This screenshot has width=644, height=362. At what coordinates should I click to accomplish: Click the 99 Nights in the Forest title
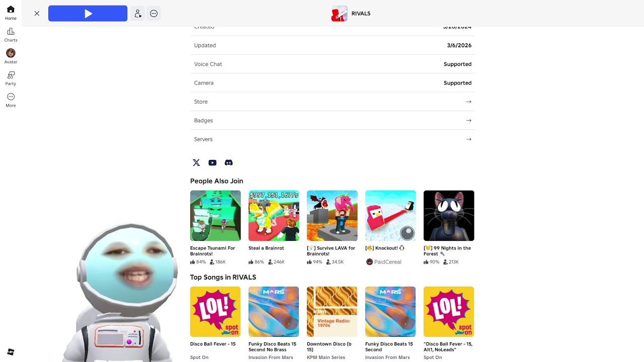click(447, 251)
